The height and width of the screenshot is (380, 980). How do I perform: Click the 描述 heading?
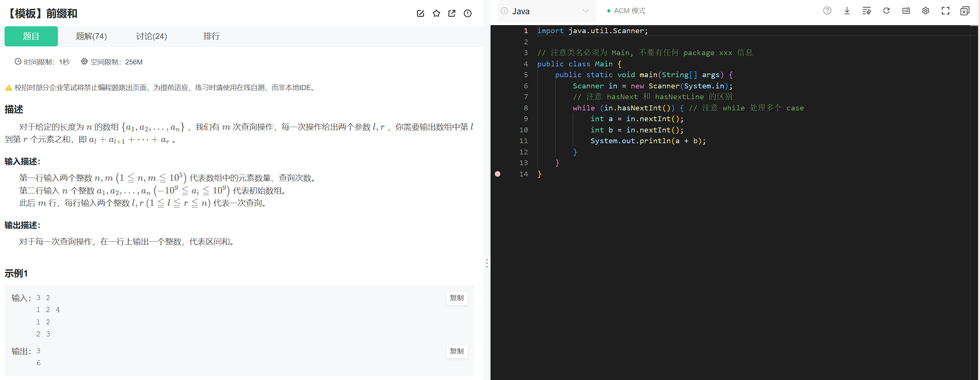[x=14, y=109]
